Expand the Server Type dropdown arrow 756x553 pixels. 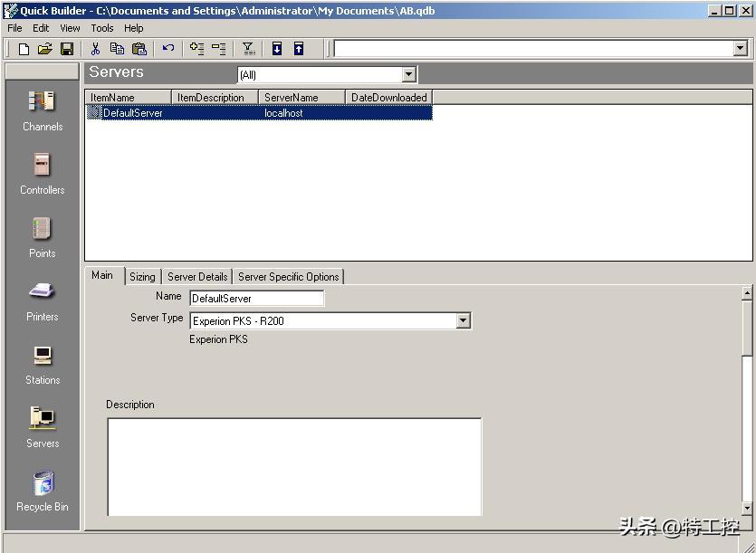click(463, 320)
